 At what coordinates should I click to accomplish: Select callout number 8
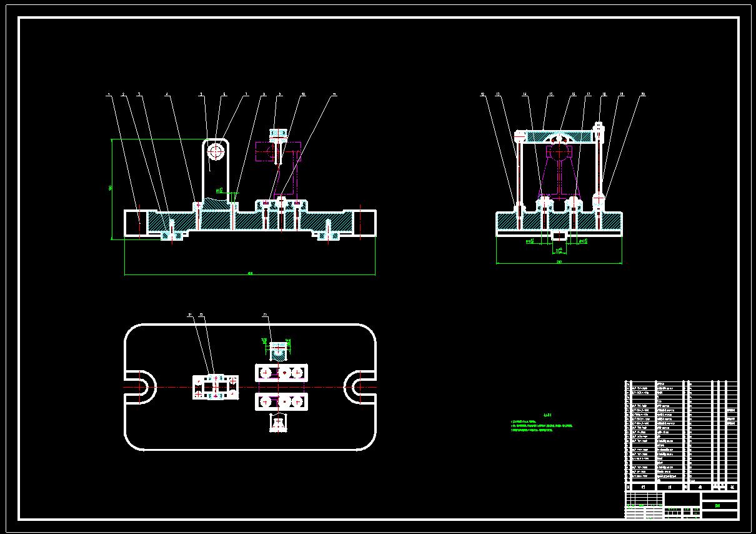(x=264, y=94)
